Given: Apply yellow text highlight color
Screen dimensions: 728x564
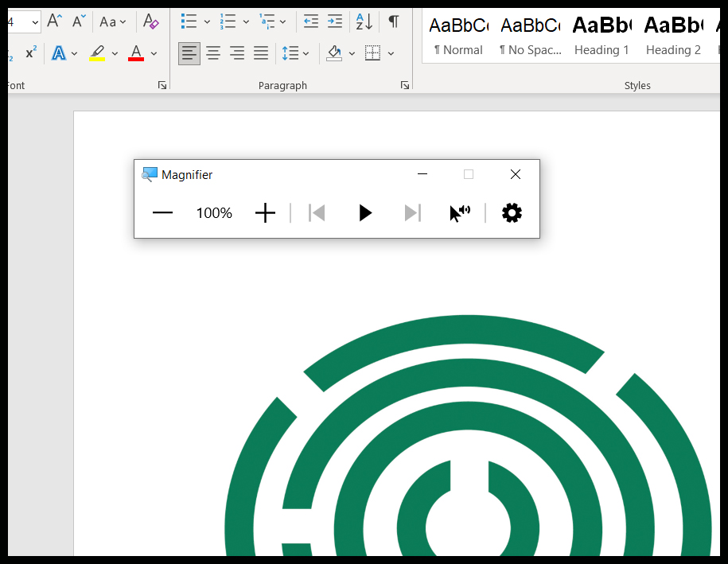Looking at the screenshot, I should pyautogui.click(x=97, y=53).
